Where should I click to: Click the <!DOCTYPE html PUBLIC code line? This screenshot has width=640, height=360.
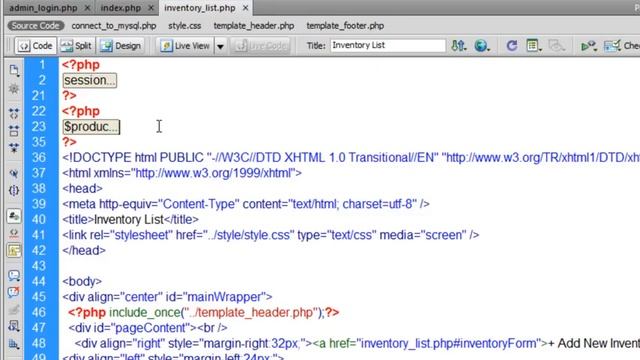tap(351, 158)
